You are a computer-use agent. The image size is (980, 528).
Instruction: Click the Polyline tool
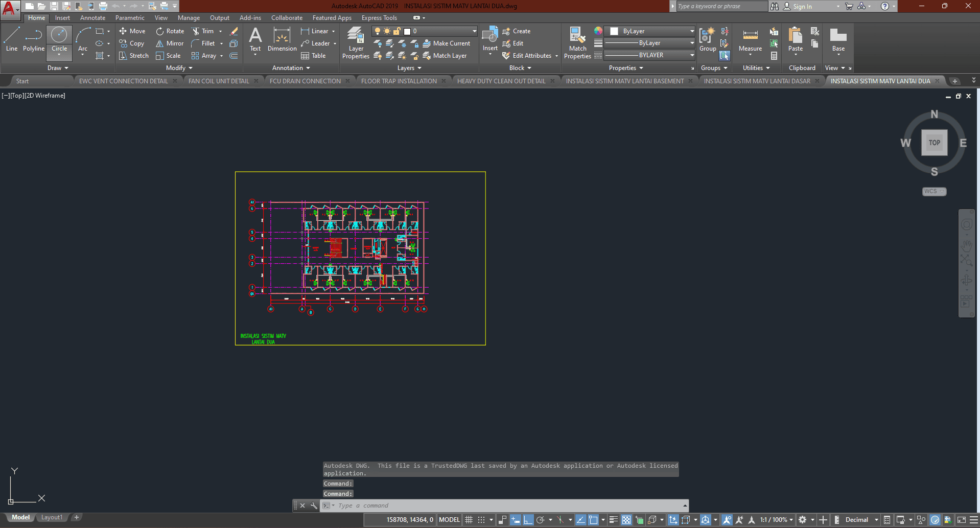click(x=33, y=39)
